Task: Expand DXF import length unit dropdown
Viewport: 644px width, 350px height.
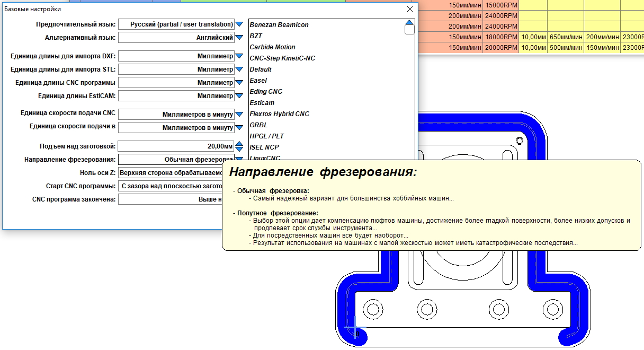Action: tap(239, 56)
